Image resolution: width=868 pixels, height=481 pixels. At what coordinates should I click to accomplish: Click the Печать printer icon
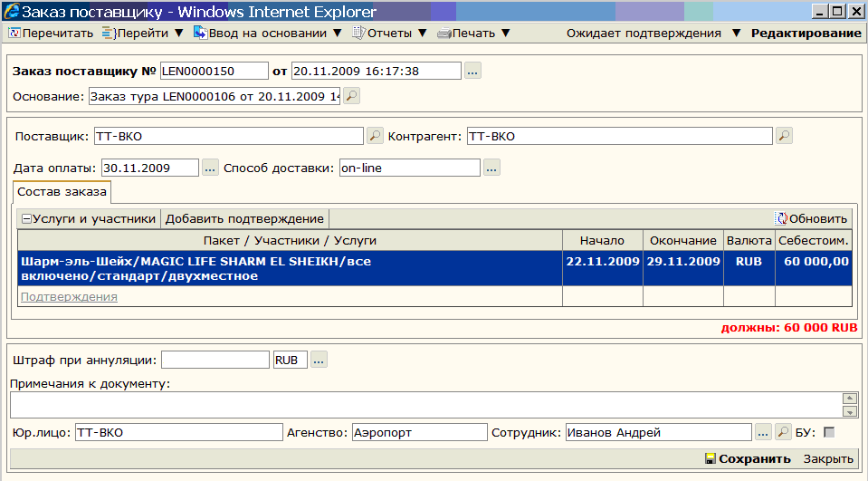click(444, 34)
